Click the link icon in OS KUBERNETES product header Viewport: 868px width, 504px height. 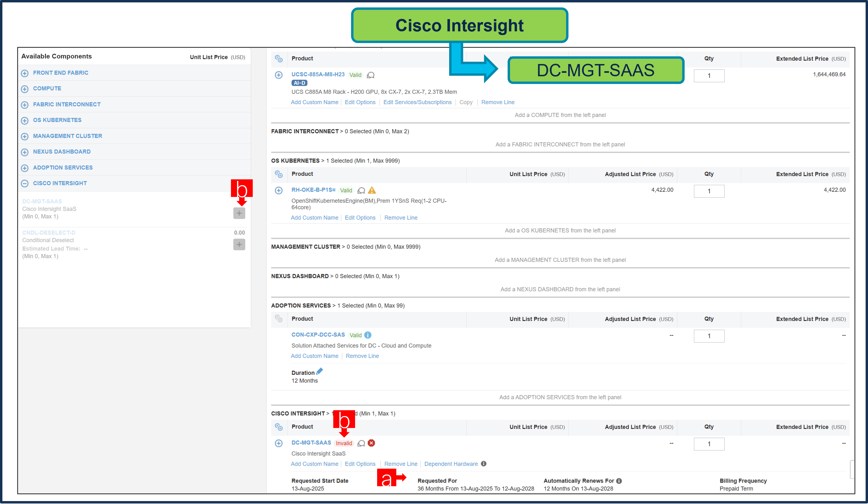279,175
